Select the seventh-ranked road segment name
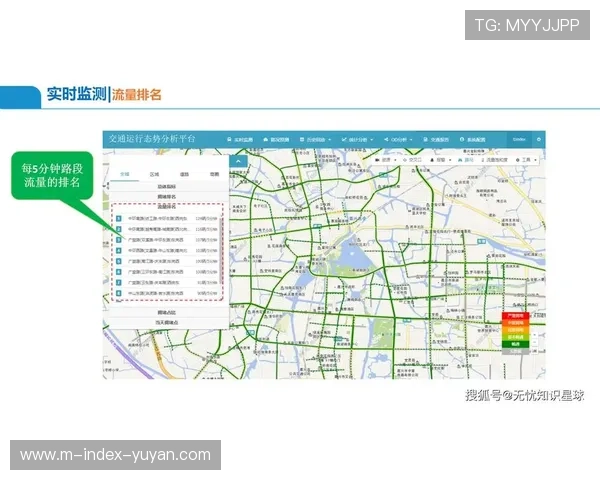The width and height of the screenshot is (600, 480). [153, 282]
